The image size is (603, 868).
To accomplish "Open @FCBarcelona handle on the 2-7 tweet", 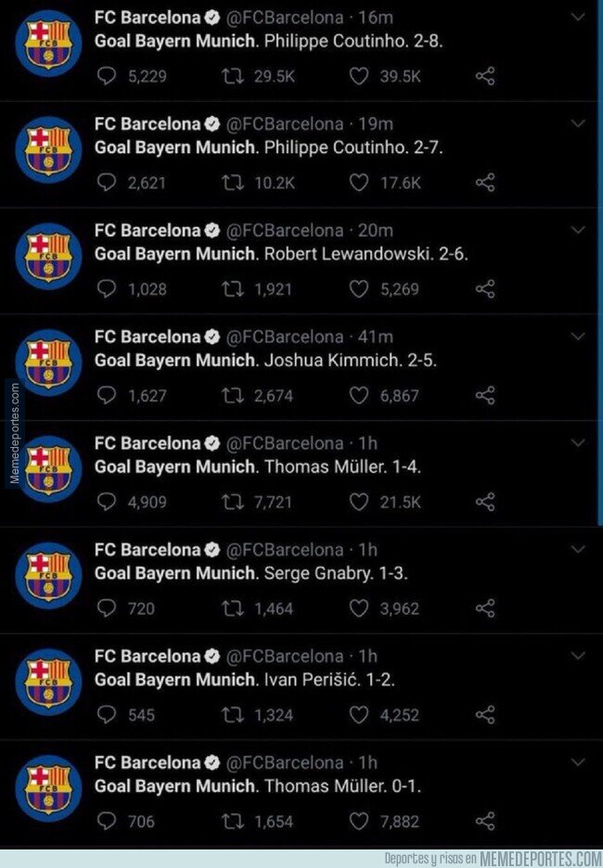I will coord(285,124).
